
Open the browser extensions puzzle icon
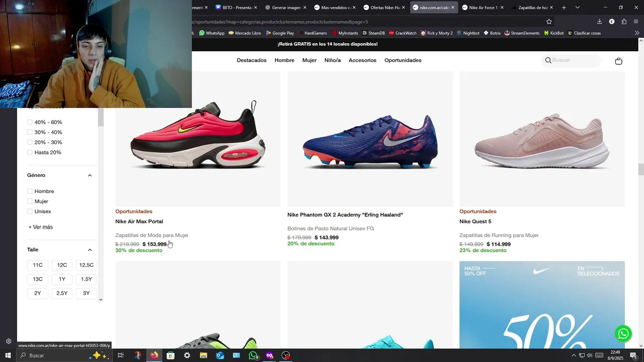click(624, 22)
